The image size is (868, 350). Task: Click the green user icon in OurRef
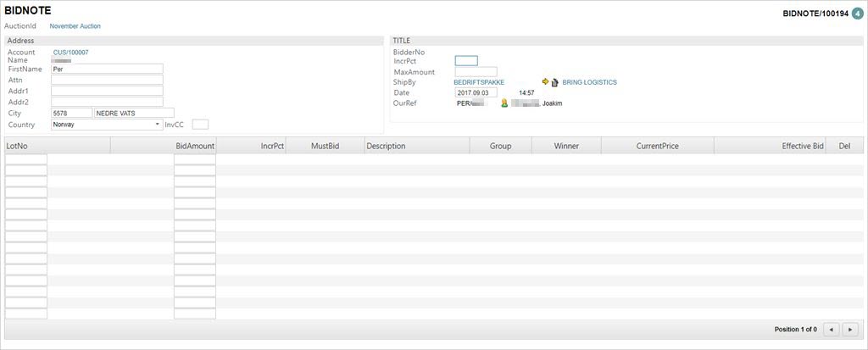504,103
